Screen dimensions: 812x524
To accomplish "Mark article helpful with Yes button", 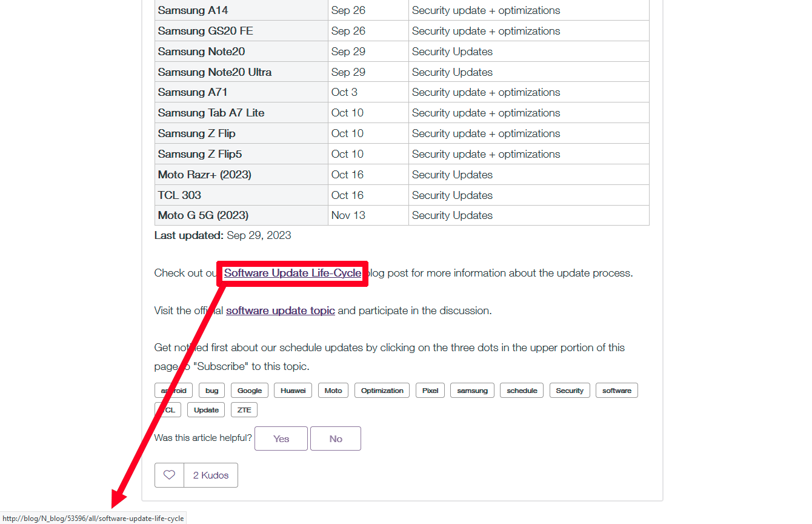I will [281, 438].
